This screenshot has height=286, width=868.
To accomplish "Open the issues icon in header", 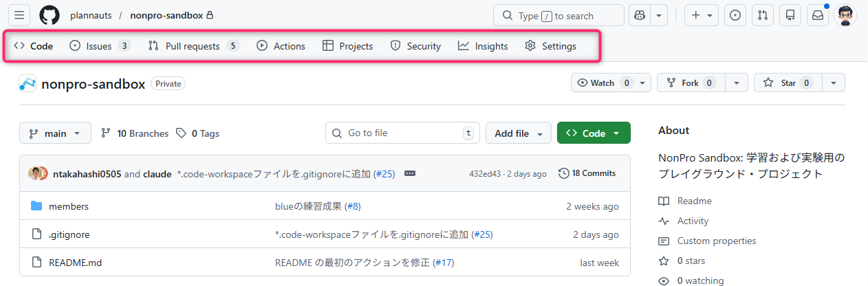I will tap(735, 15).
